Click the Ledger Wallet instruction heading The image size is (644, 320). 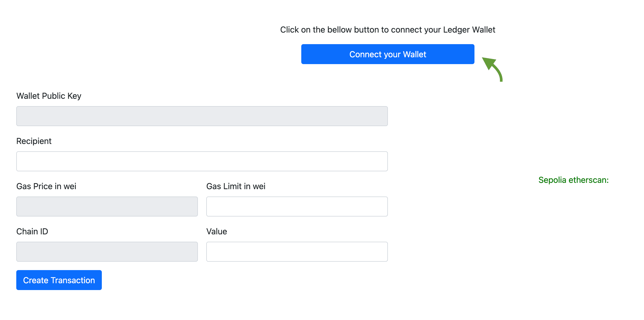point(388,30)
